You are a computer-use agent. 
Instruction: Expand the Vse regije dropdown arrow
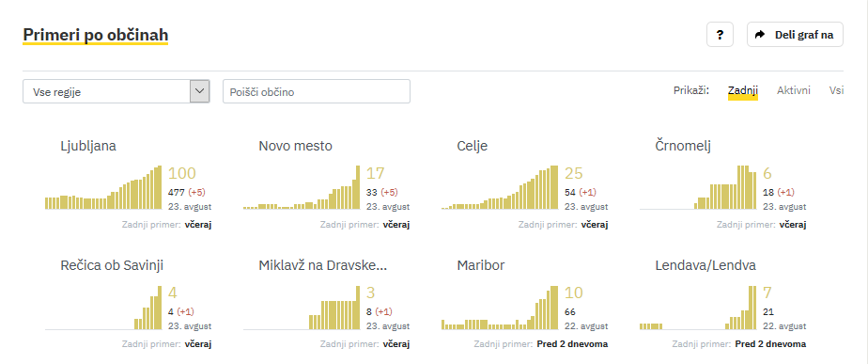pyautogui.click(x=200, y=91)
